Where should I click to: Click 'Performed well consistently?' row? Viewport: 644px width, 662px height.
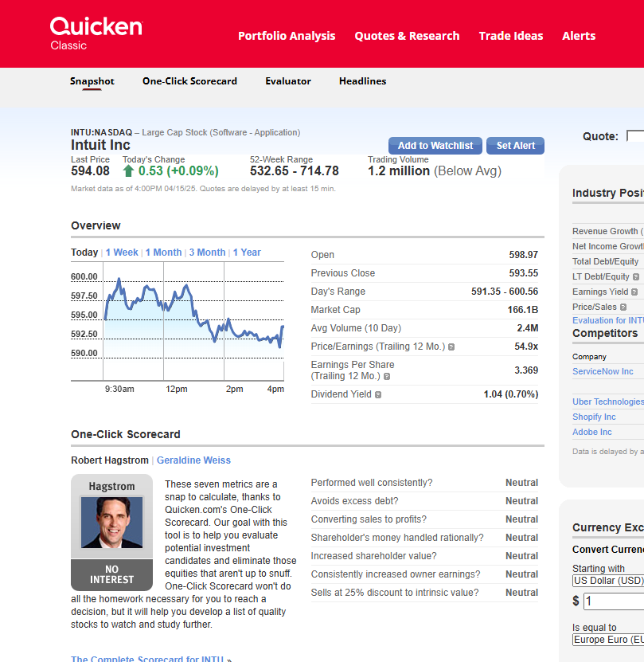(x=424, y=483)
